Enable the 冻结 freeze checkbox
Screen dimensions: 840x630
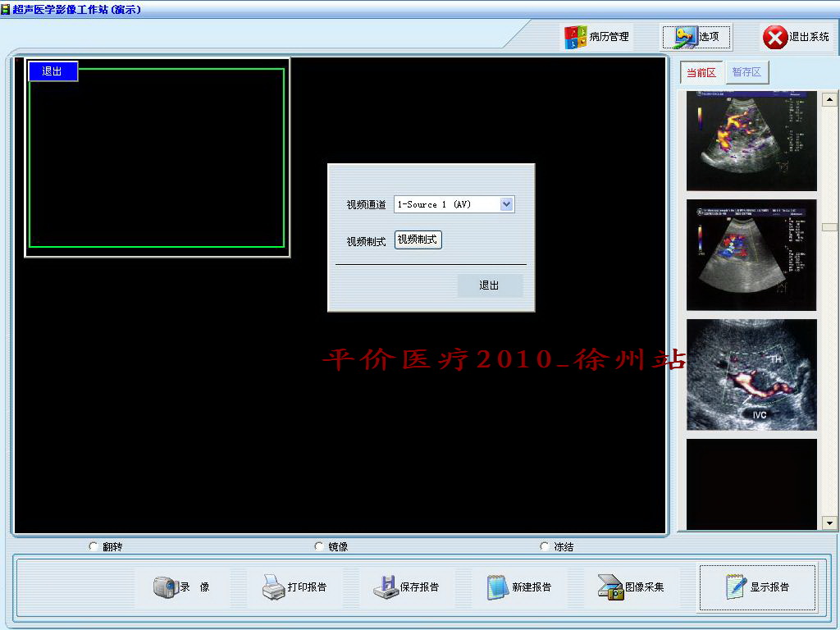[544, 544]
